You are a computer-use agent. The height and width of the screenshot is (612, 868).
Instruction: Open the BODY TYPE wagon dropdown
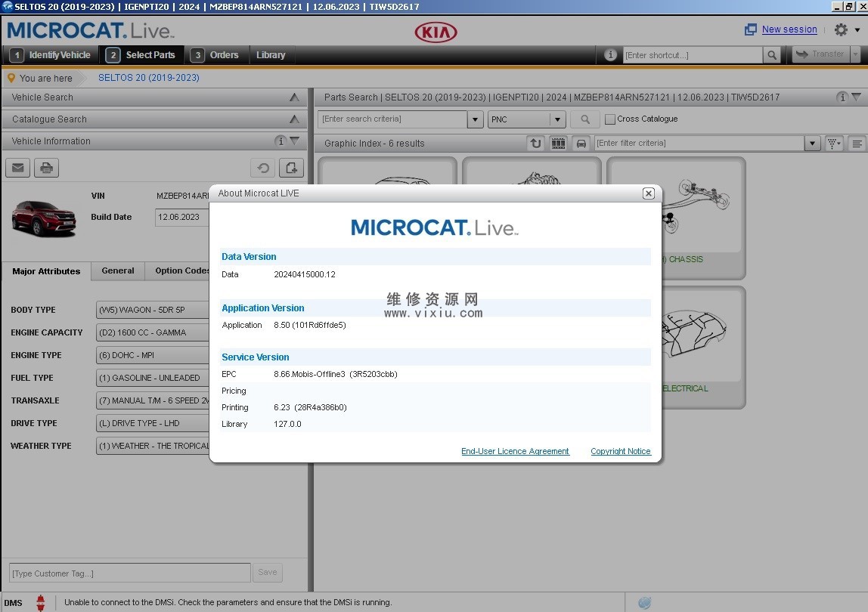153,310
